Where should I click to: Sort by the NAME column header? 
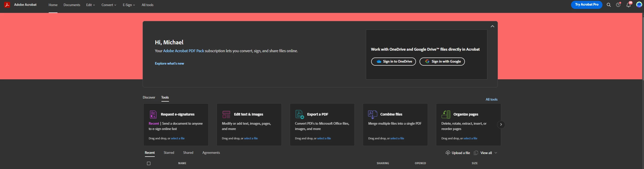pos(182,163)
